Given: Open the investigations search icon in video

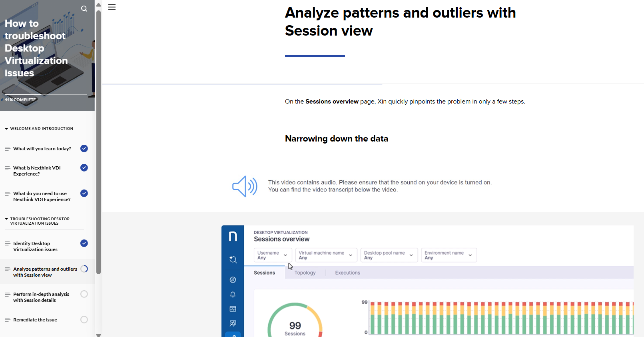Looking at the screenshot, I should (233, 259).
